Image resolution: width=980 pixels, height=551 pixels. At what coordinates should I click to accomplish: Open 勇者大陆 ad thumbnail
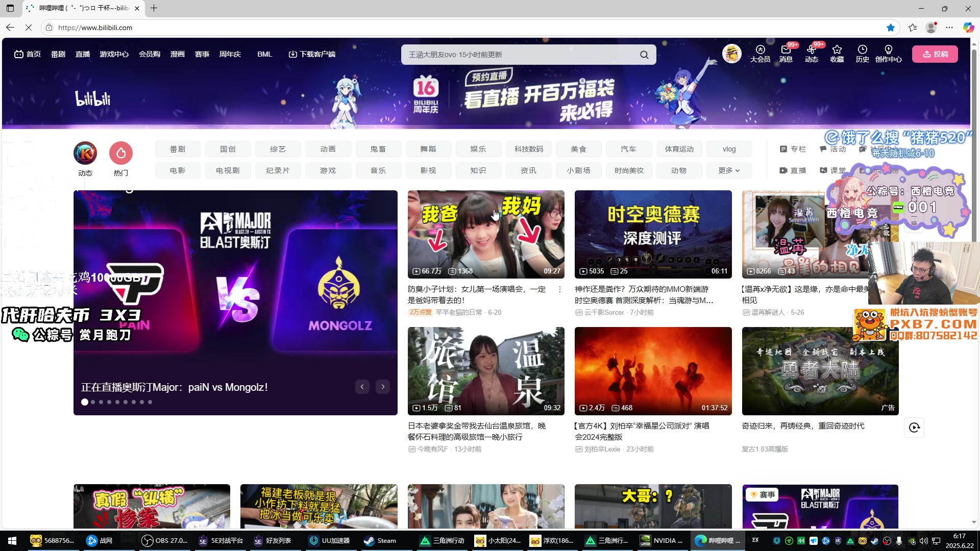pyautogui.click(x=820, y=371)
